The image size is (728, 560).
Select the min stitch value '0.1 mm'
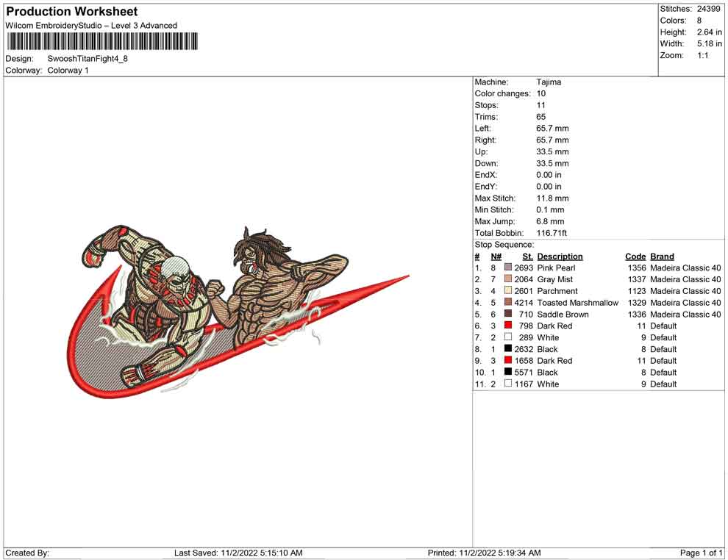550,209
